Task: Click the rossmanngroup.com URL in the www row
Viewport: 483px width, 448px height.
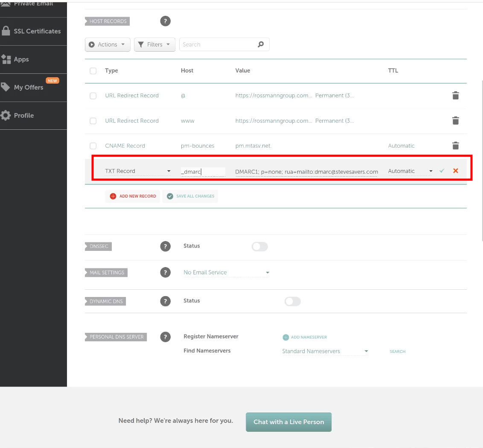Action: click(x=274, y=121)
